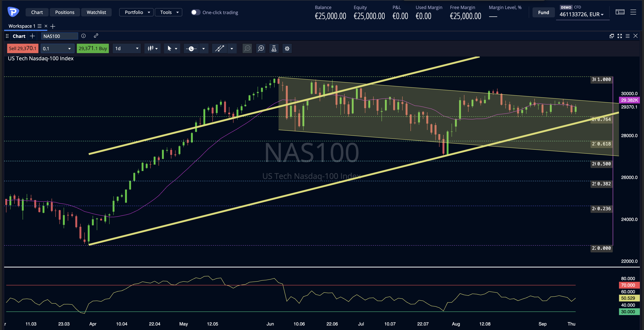
Task: Open the 0.1 lot size dropdown
Action: coord(57,48)
